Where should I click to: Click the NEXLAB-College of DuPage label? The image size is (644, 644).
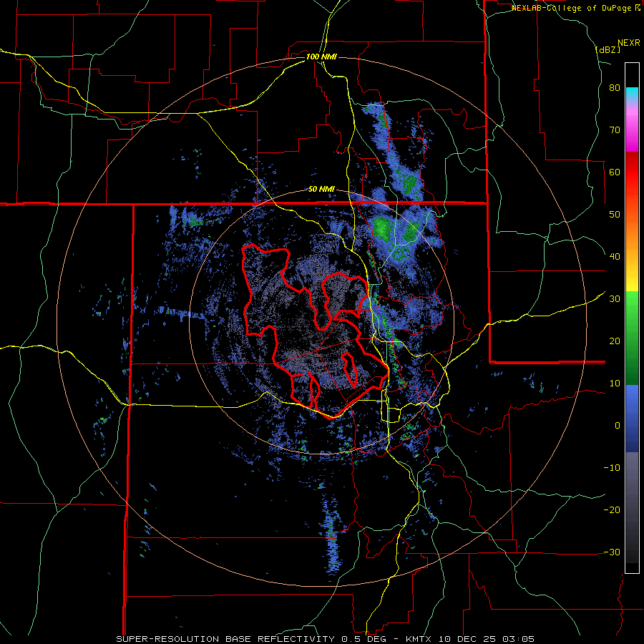pyautogui.click(x=577, y=8)
